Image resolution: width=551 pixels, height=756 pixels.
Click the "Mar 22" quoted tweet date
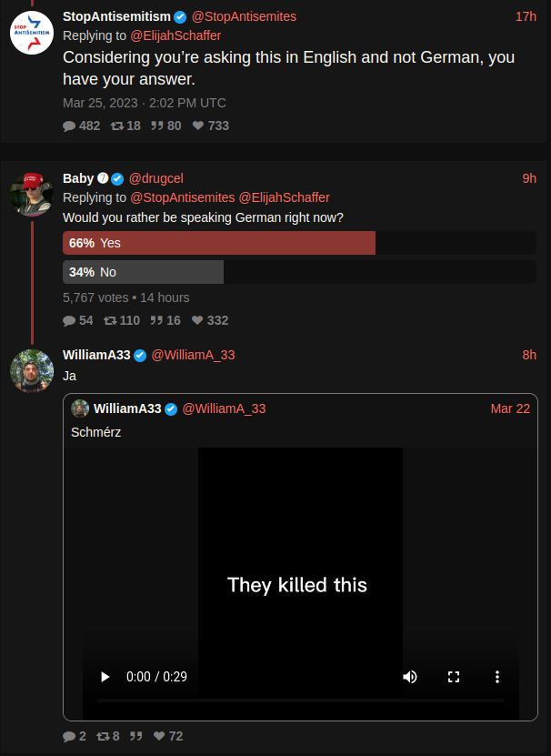coord(510,408)
